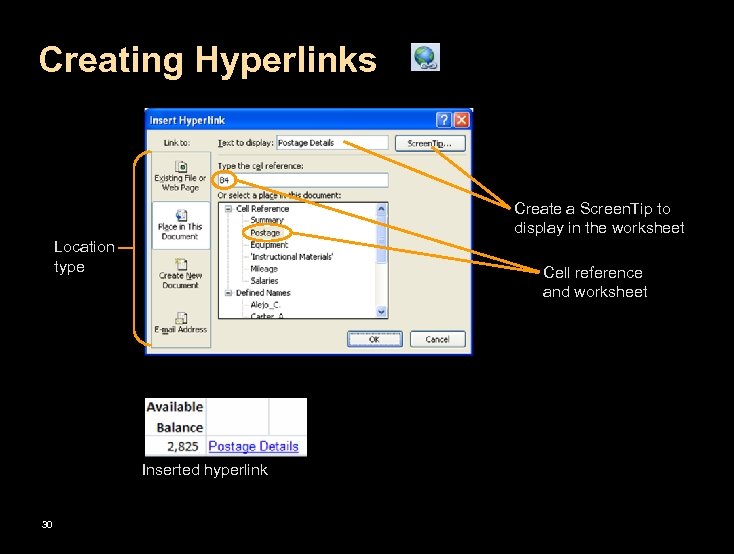Select Create New Document link type
The image size is (734, 554).
click(180, 273)
